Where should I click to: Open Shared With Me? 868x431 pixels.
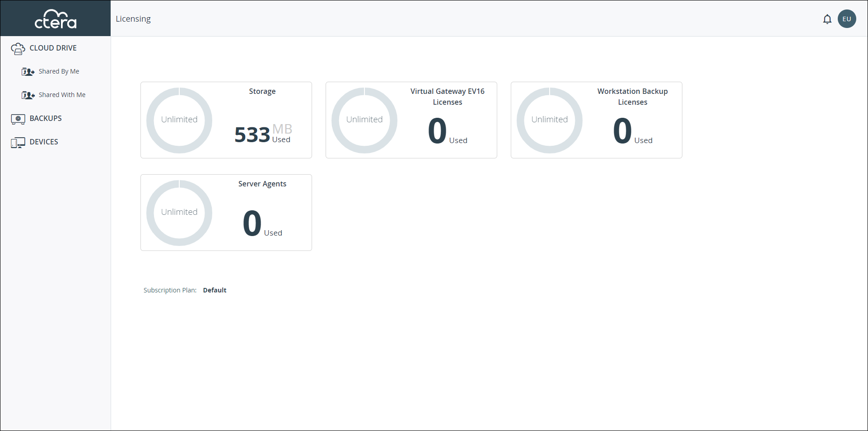tap(62, 95)
